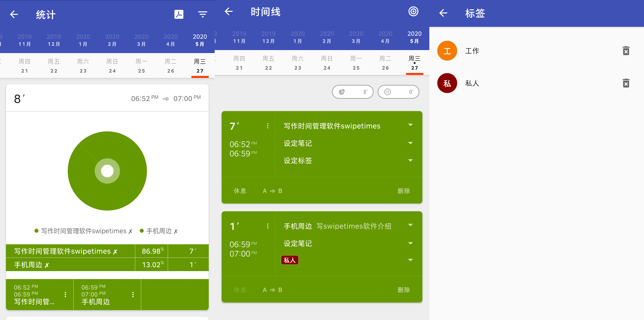Open the three-dot menu on the 1' card
The image size is (644, 320).
tap(268, 226)
